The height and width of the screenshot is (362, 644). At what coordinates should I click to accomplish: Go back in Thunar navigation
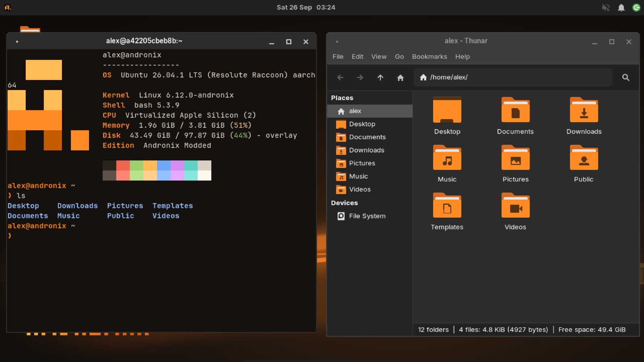point(340,77)
